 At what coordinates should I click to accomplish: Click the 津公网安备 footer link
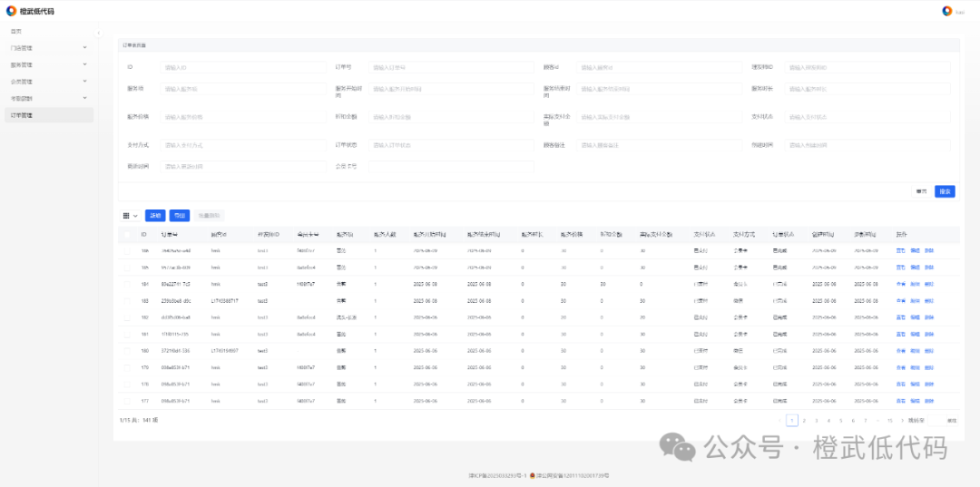(x=573, y=476)
